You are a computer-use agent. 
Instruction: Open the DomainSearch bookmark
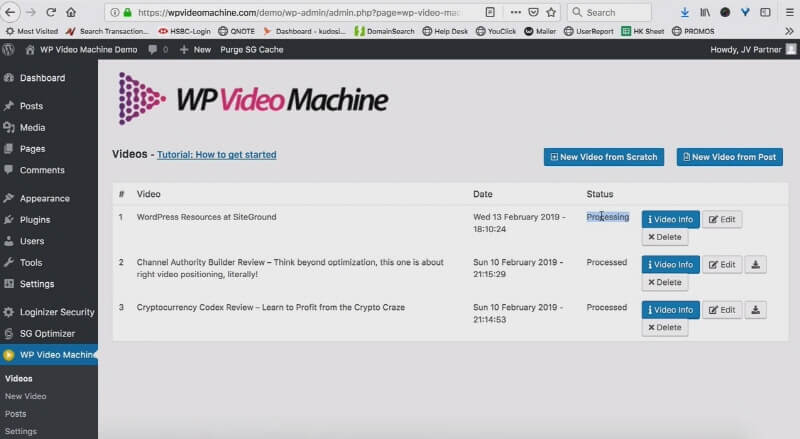click(385, 31)
